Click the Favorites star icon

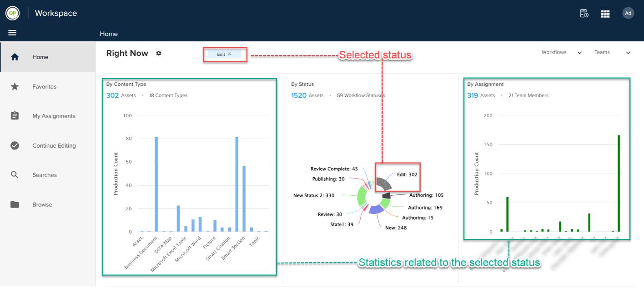15,86
